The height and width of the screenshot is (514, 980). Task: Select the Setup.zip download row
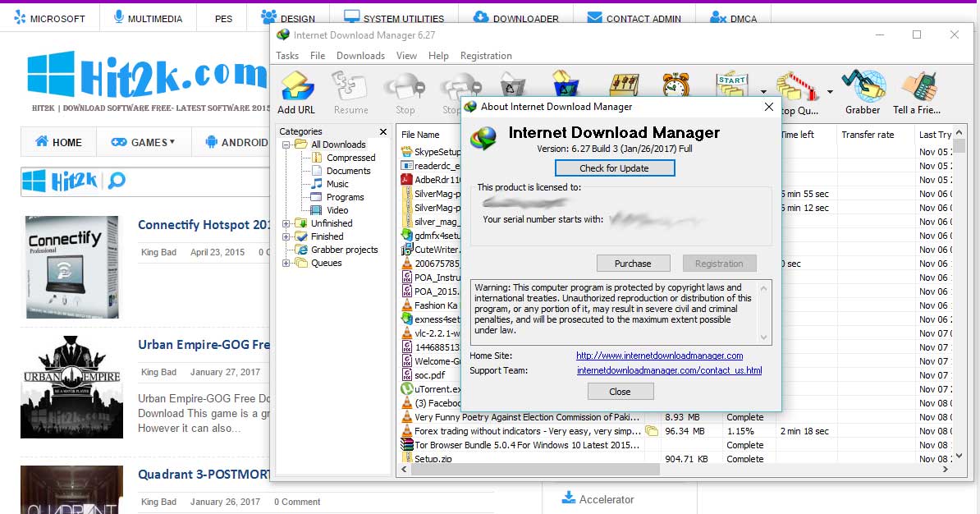[x=675, y=458]
